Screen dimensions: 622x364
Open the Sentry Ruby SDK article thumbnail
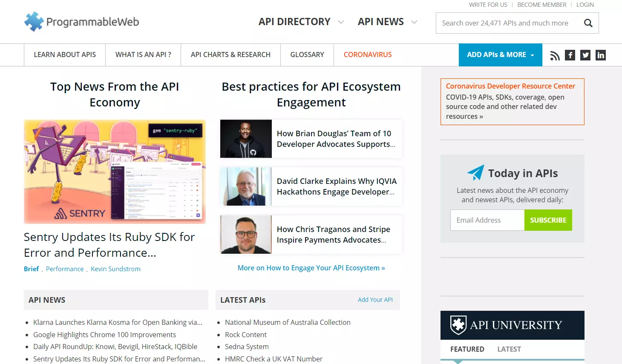115,172
